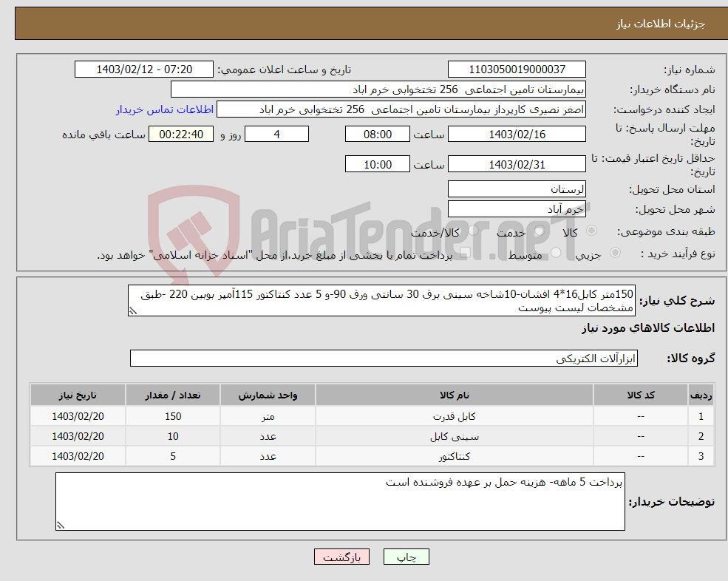Click the buyer organization name field
Screen dimensions: 728x581
coord(378,89)
